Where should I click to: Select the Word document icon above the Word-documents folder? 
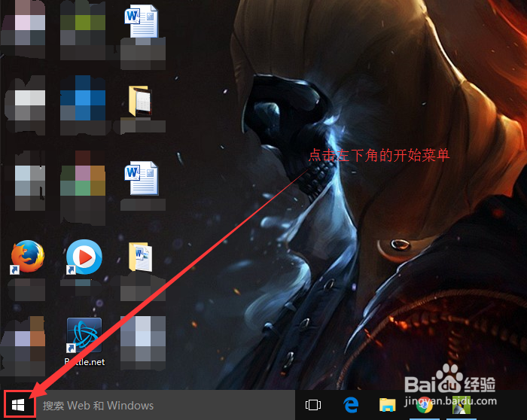pos(142,178)
